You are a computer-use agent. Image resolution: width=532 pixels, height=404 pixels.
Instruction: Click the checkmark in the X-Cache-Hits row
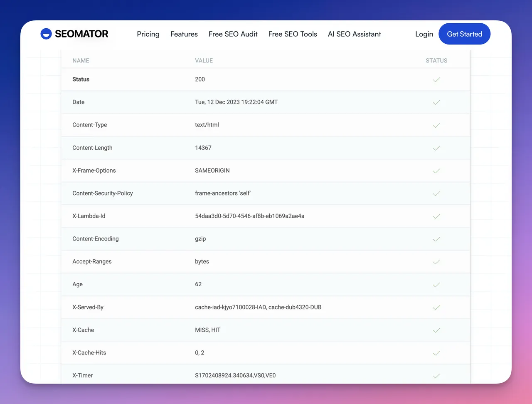click(x=436, y=353)
